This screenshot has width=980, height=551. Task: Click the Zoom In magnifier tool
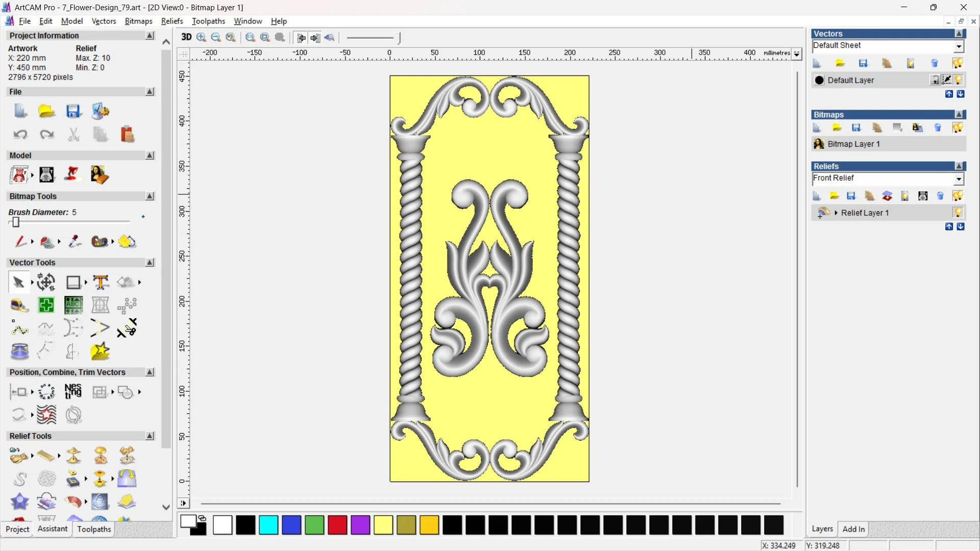click(201, 37)
